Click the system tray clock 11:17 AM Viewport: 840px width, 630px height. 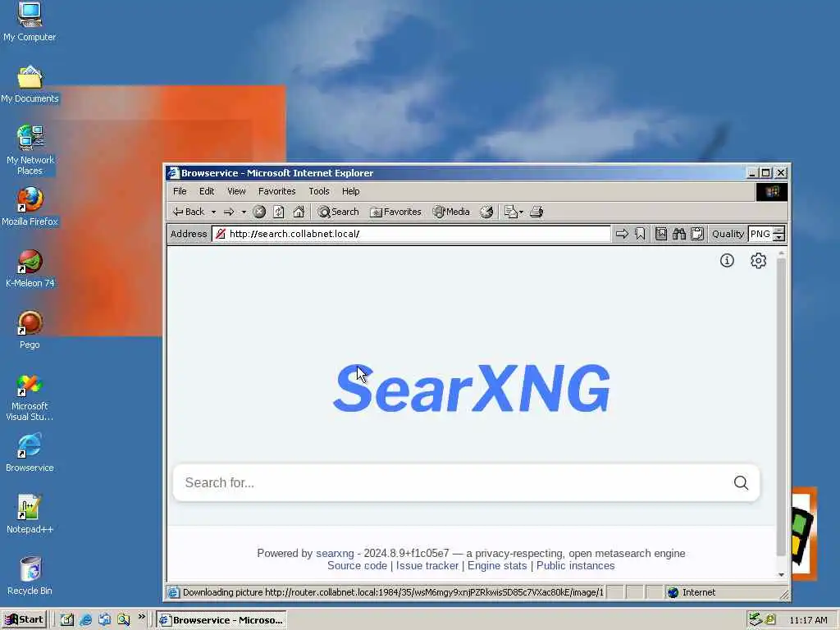[808, 620]
